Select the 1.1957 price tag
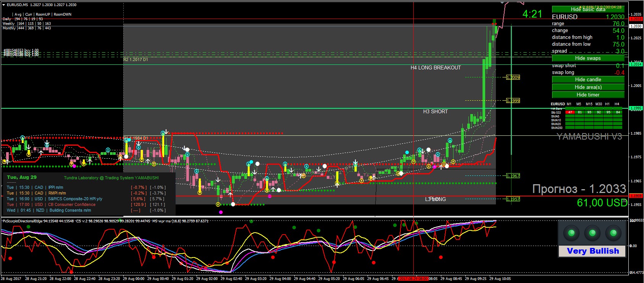This screenshot has height=283, width=644. [x=513, y=199]
